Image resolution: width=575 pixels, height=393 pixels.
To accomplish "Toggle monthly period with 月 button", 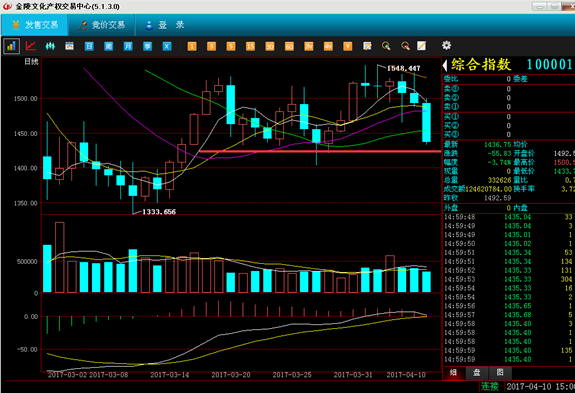I will coord(128,46).
